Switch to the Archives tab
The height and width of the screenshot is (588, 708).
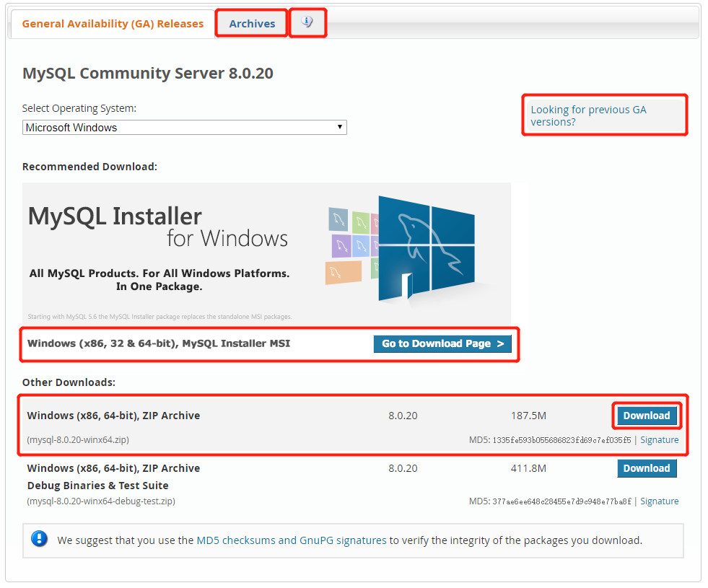tap(252, 24)
